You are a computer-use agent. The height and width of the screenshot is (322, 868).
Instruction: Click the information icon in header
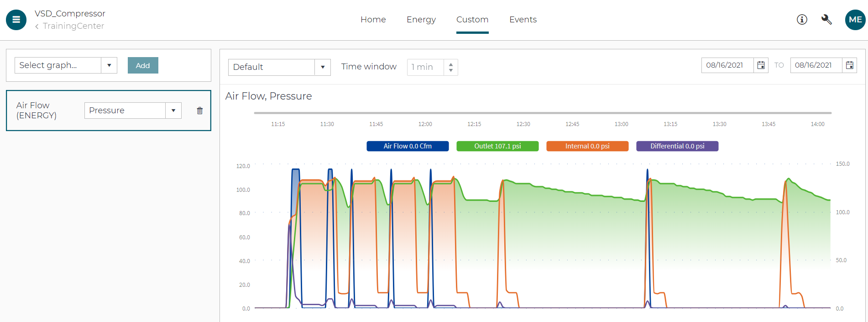click(x=802, y=20)
